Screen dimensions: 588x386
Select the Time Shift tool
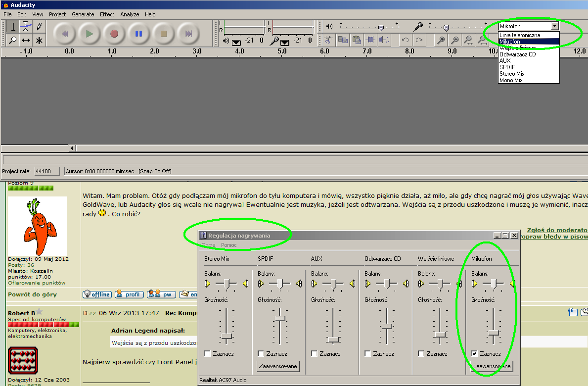(x=26, y=40)
